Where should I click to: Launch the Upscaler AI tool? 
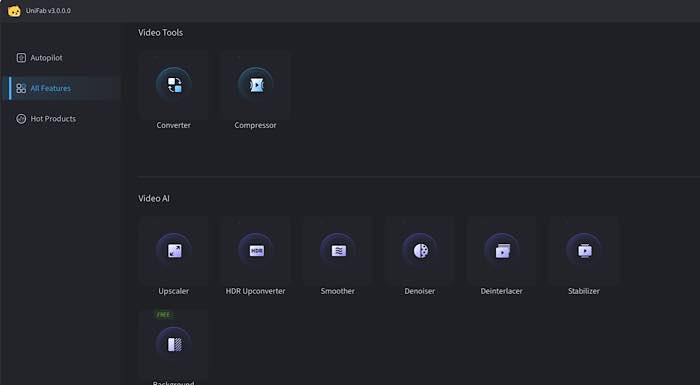174,251
